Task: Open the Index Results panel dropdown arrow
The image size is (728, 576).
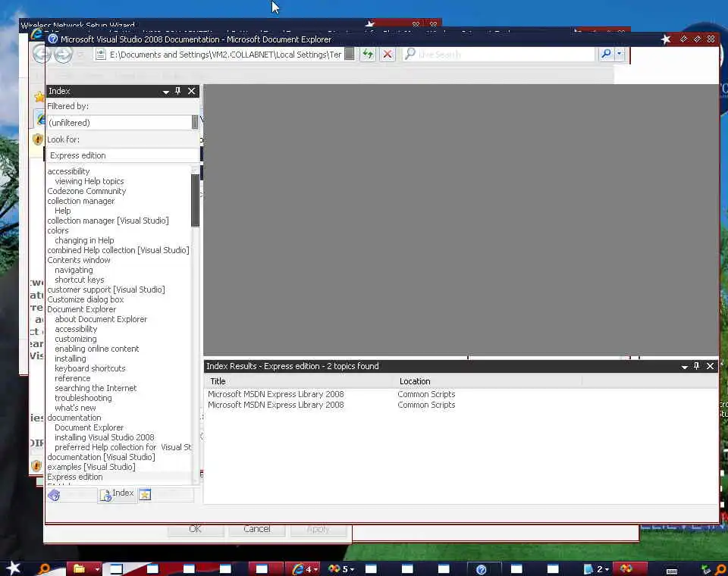Action: (684, 367)
